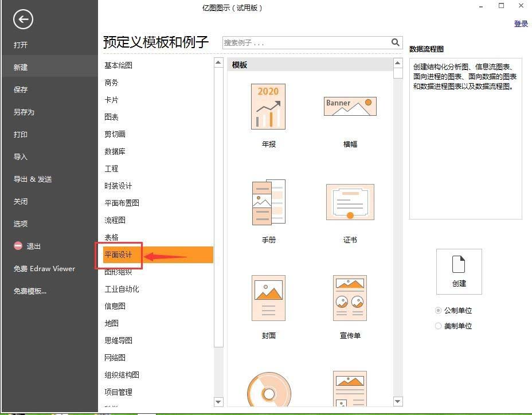Select the 宣传单 flyer template
This screenshot has height=415, width=532.
point(350,298)
